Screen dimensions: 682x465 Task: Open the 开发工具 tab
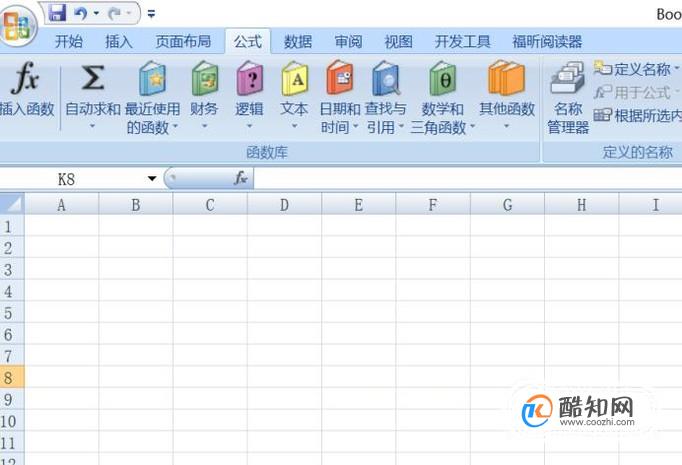point(463,42)
